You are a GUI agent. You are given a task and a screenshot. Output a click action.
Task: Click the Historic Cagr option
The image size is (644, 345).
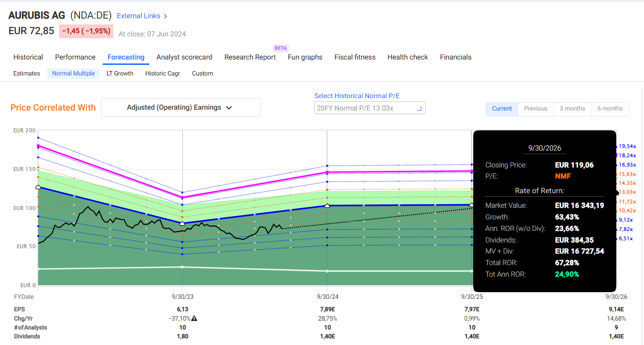(x=162, y=74)
